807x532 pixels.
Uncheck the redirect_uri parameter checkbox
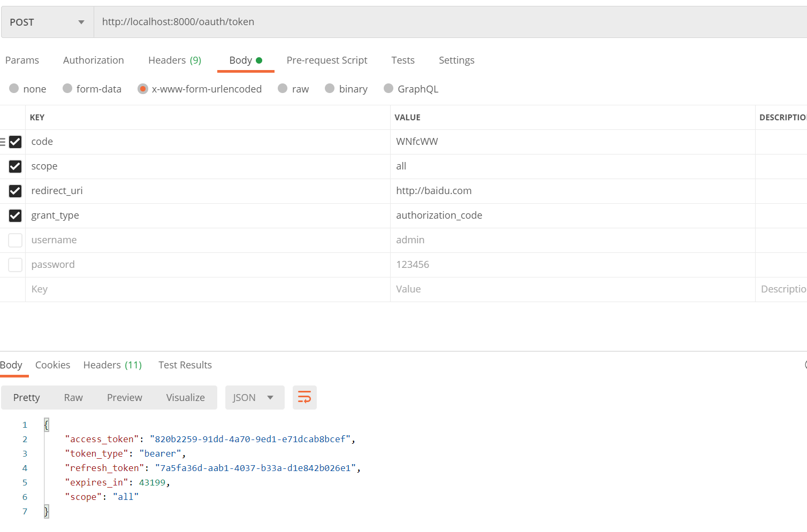pyautogui.click(x=15, y=191)
